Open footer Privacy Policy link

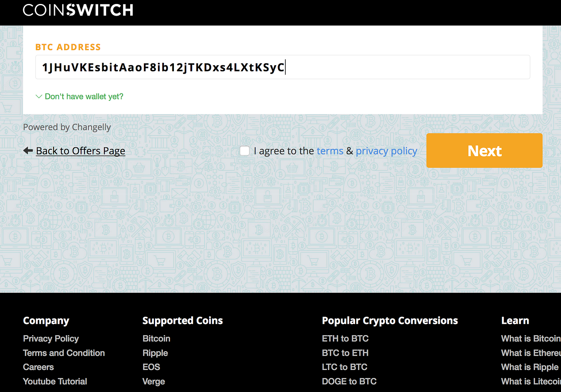point(51,339)
